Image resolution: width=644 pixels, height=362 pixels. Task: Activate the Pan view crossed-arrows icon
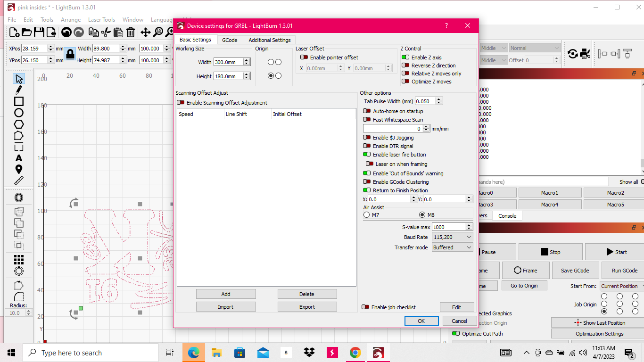(x=145, y=32)
